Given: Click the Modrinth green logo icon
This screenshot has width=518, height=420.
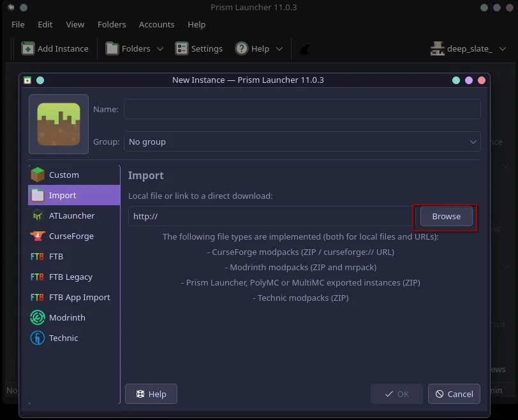Looking at the screenshot, I should click(x=38, y=317).
